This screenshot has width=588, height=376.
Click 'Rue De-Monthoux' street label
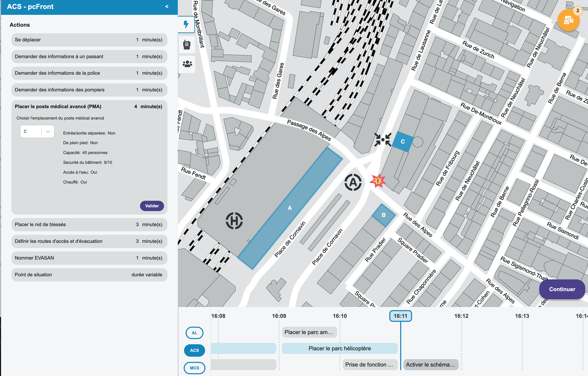[x=481, y=113]
